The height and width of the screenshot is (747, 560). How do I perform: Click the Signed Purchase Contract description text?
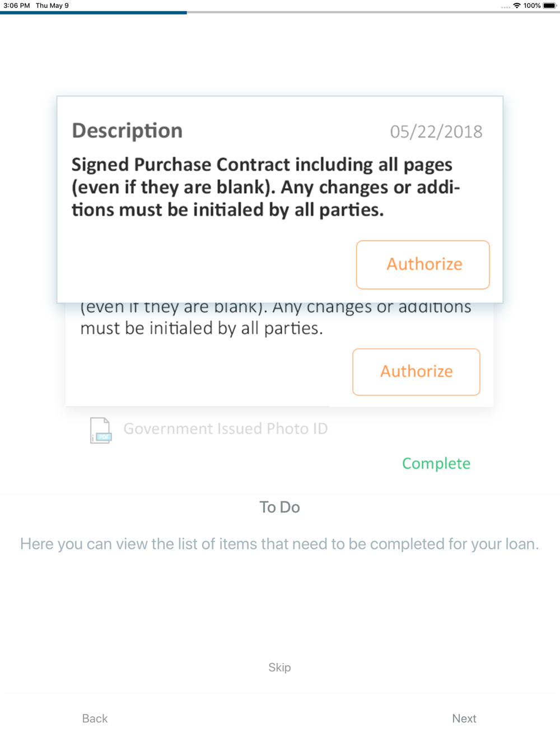266,187
